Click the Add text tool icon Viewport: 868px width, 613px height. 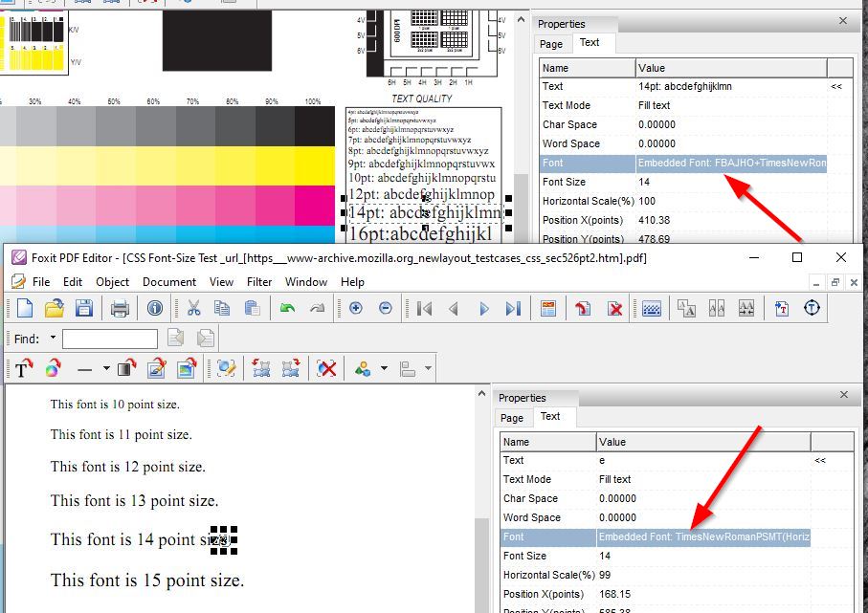[x=23, y=368]
